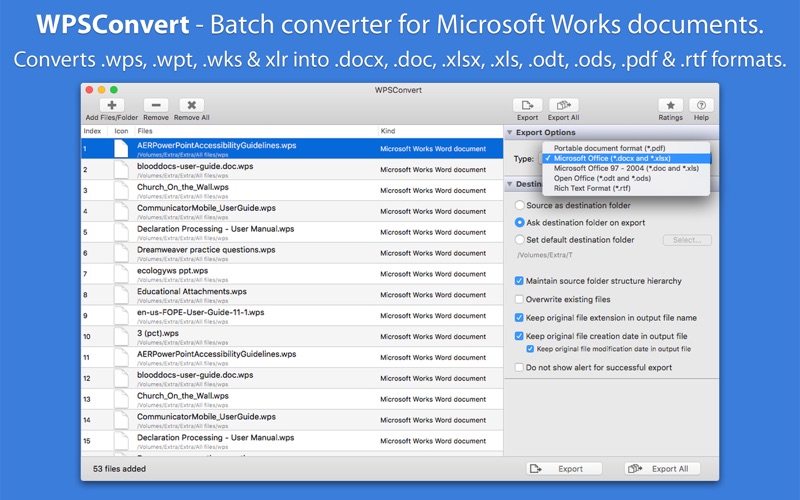Enable Do not show alert for successful export

click(x=519, y=367)
